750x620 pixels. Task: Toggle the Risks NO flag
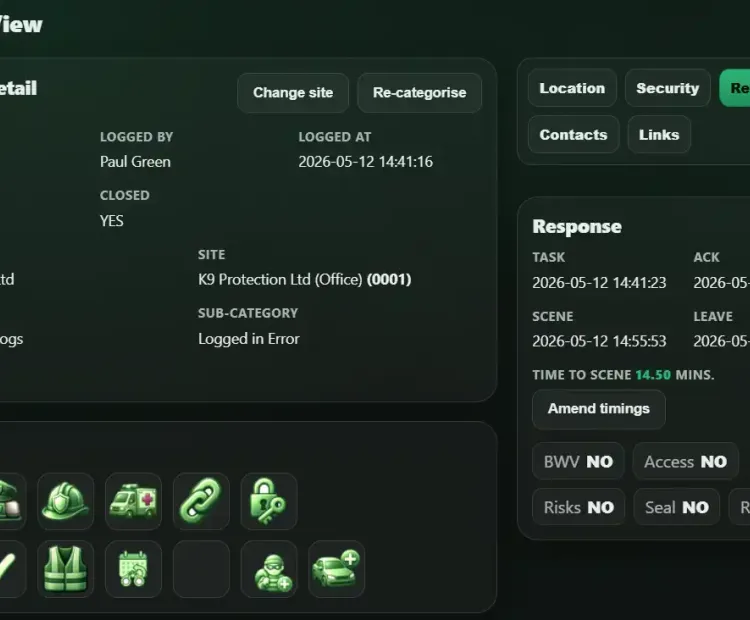click(578, 507)
